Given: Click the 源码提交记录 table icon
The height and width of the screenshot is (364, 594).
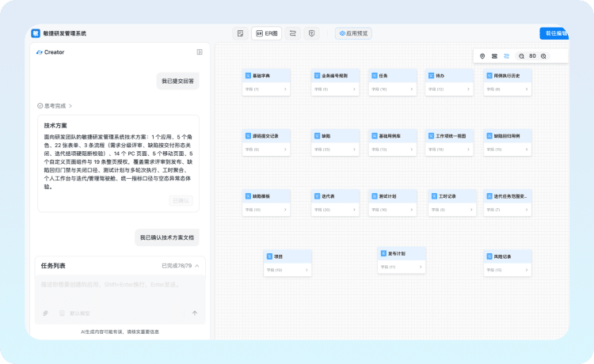Looking at the screenshot, I should (x=248, y=136).
